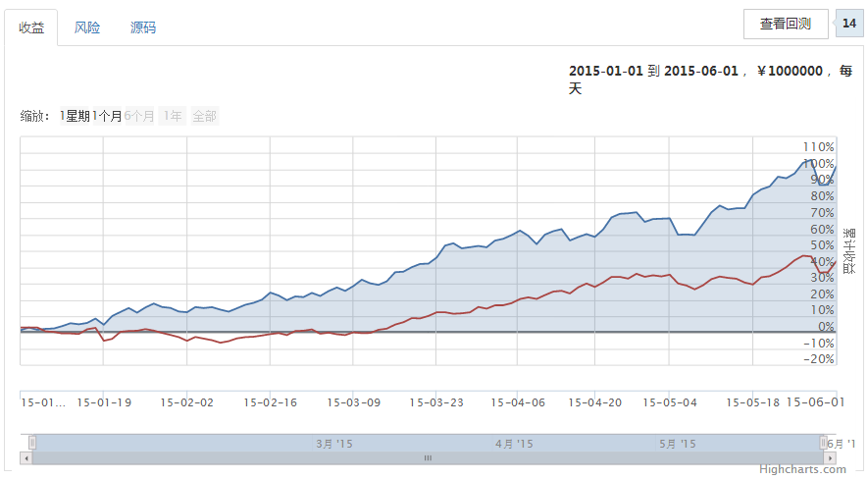Click the 15-03-09 x-axis label

(354, 403)
